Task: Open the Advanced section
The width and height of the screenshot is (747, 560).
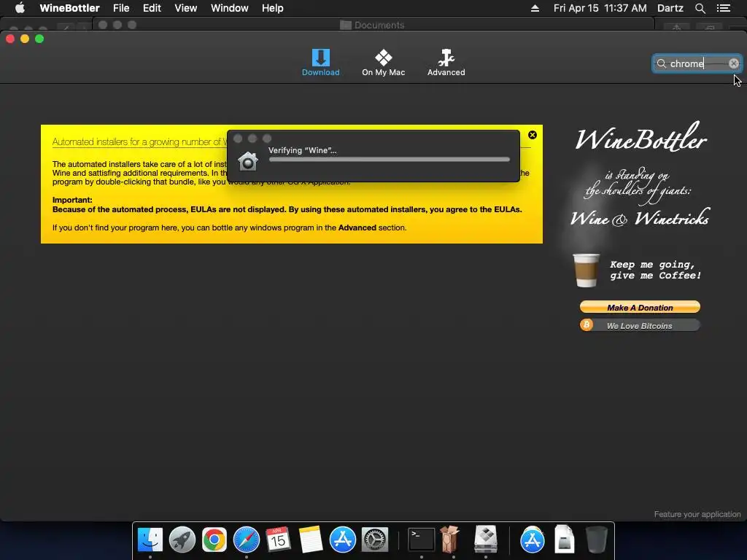Action: tap(446, 63)
